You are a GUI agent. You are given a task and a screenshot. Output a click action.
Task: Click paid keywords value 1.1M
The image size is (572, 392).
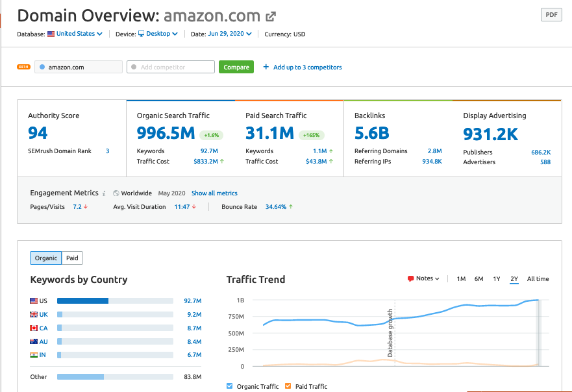pos(320,151)
